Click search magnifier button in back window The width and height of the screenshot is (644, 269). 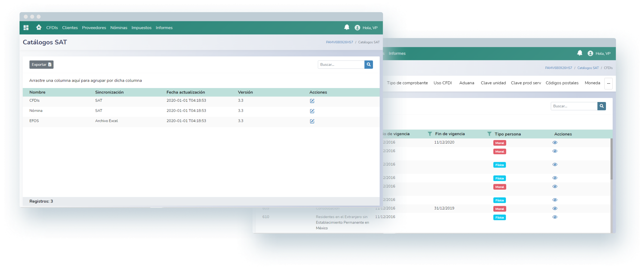[601, 106]
